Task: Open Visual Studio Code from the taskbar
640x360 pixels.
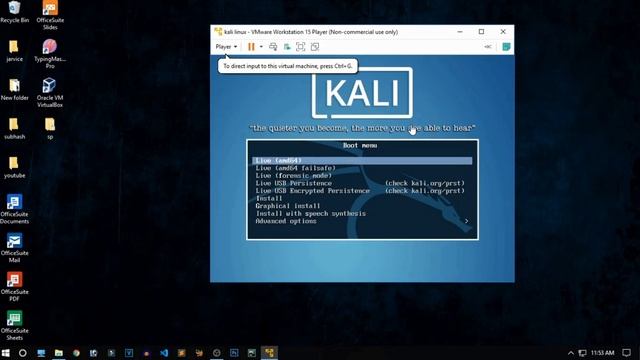Action: pyautogui.click(x=164, y=353)
